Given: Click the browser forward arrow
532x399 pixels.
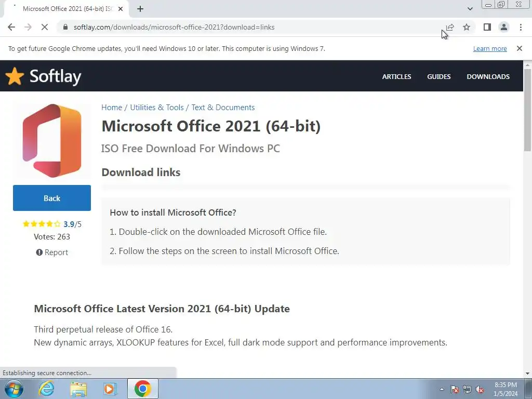Looking at the screenshot, I should [x=28, y=27].
